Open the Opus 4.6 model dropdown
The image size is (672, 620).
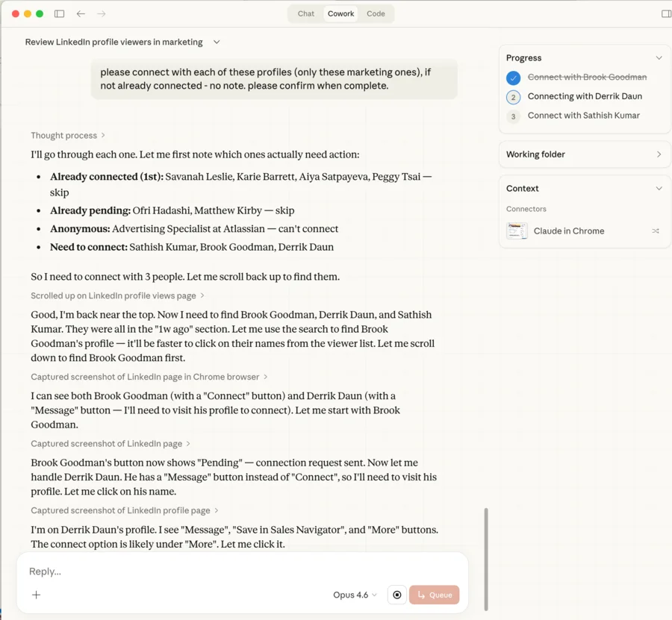355,595
